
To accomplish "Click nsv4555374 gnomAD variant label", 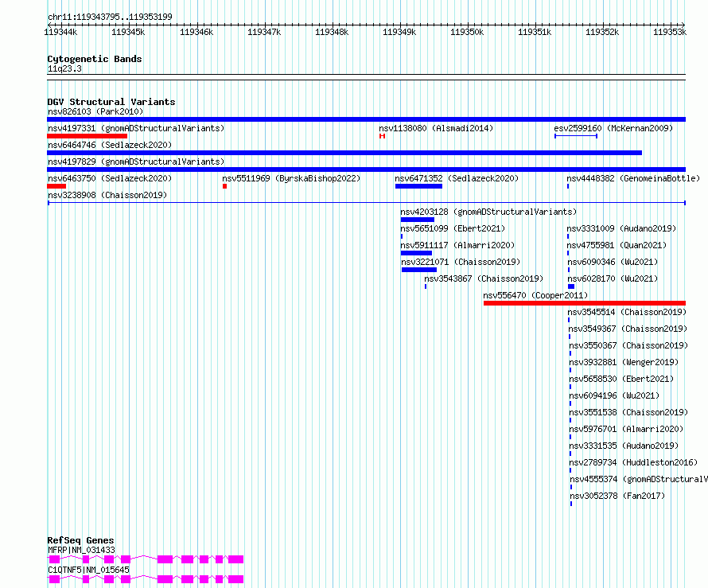I will click(639, 479).
